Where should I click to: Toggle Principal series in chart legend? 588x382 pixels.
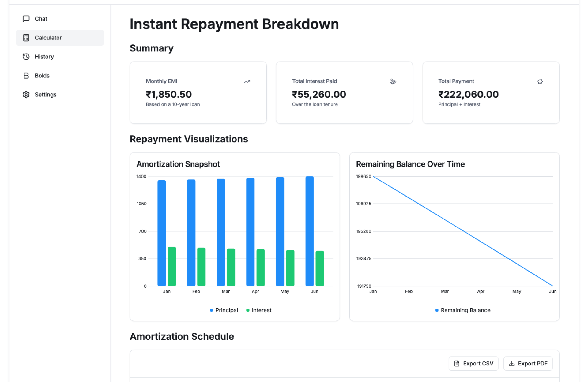pos(224,310)
